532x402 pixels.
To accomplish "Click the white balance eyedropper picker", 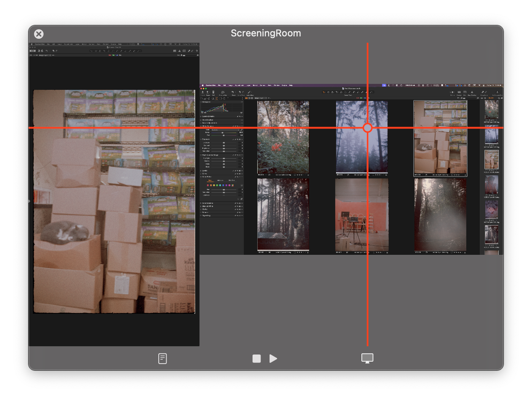I will click(241, 130).
